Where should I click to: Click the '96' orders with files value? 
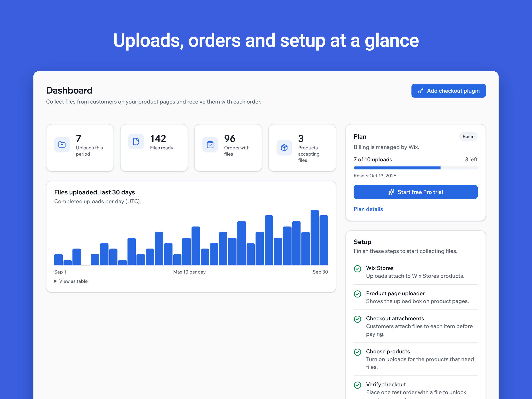(x=230, y=139)
